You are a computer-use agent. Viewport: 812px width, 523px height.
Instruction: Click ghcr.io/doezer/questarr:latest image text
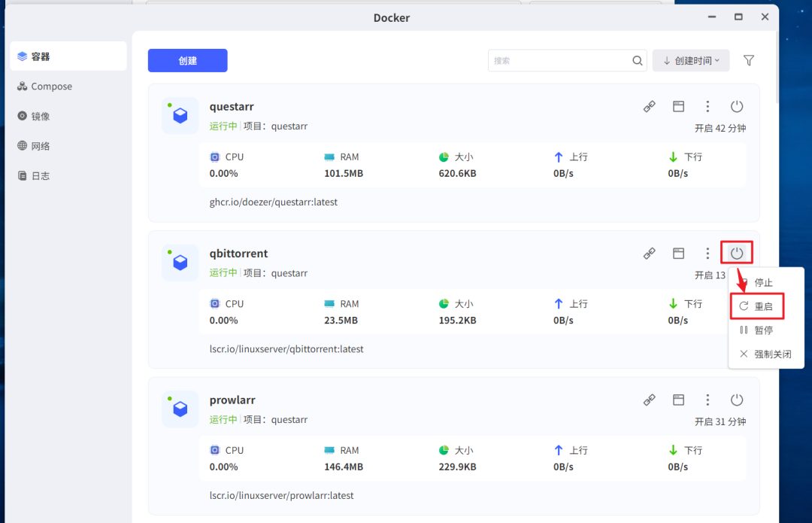pos(274,202)
